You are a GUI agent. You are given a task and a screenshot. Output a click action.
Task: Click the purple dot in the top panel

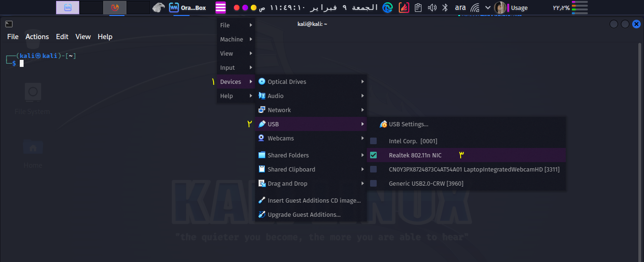(x=245, y=8)
